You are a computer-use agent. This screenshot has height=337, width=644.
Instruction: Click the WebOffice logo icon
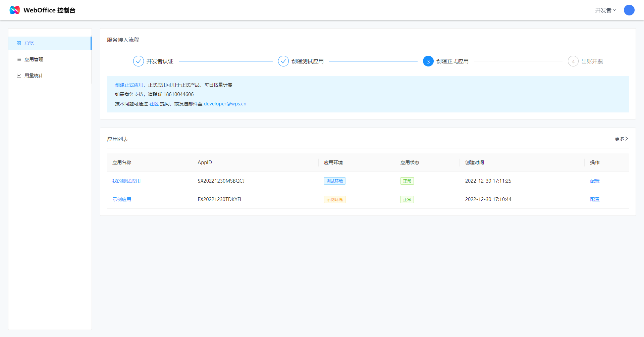[x=15, y=10]
